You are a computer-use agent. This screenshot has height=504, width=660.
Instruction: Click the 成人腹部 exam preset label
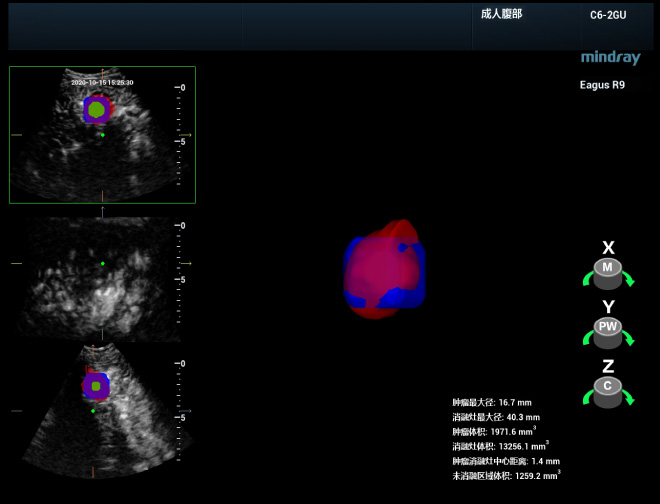pos(501,14)
